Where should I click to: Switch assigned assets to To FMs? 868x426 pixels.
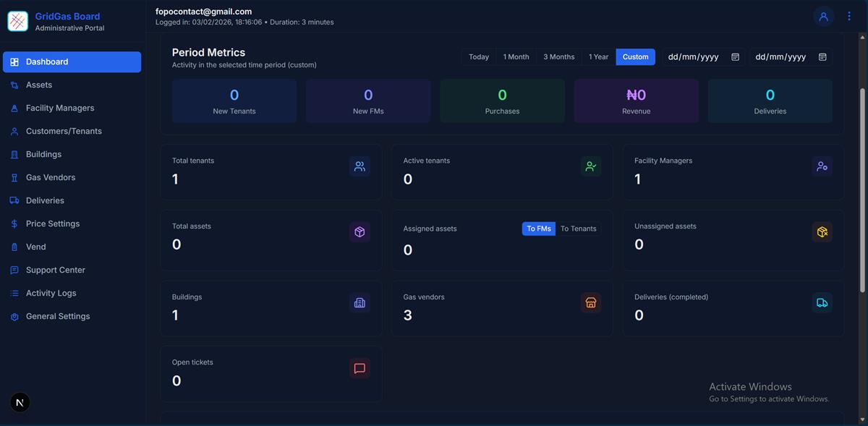click(539, 229)
